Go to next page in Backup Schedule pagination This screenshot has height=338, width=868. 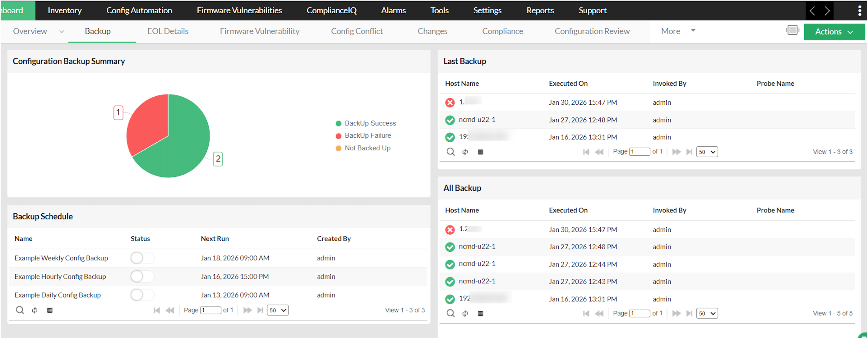point(248,310)
